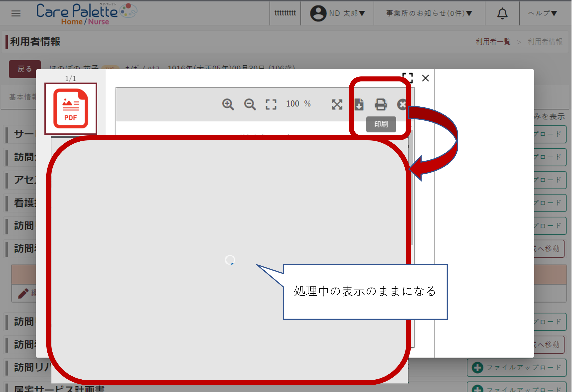Viewport: 574px width, 392px height.
Task: Click the user avatar icon
Action: coord(318,13)
